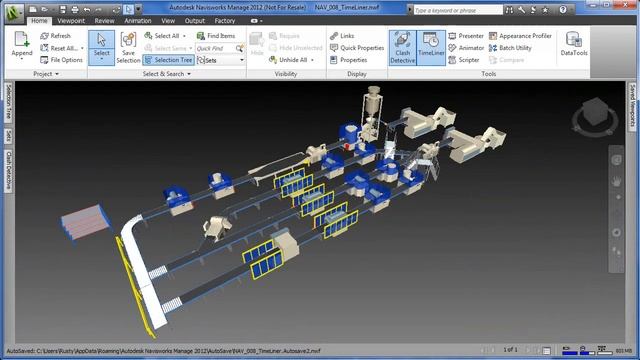The image size is (640, 360).
Task: Toggle the Links display
Action: click(342, 36)
